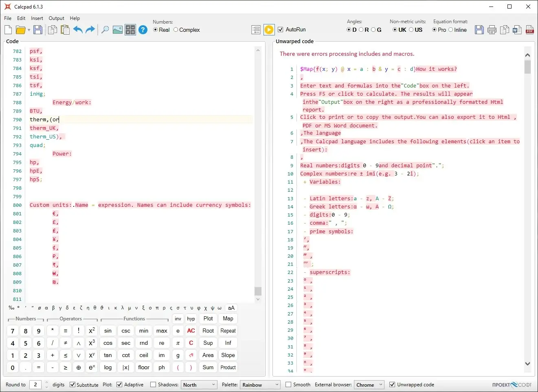Click the Code editor vertical scrollbar thumb
538x392 pixels.
258,291
